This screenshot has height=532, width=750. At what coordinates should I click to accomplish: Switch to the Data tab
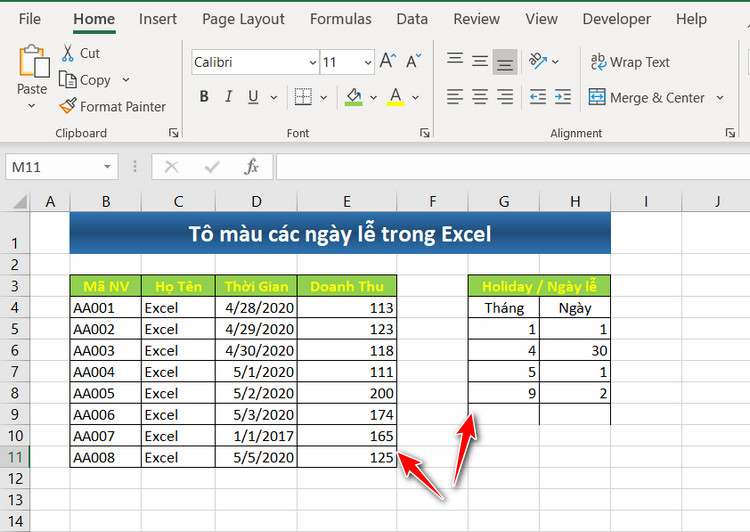[412, 19]
